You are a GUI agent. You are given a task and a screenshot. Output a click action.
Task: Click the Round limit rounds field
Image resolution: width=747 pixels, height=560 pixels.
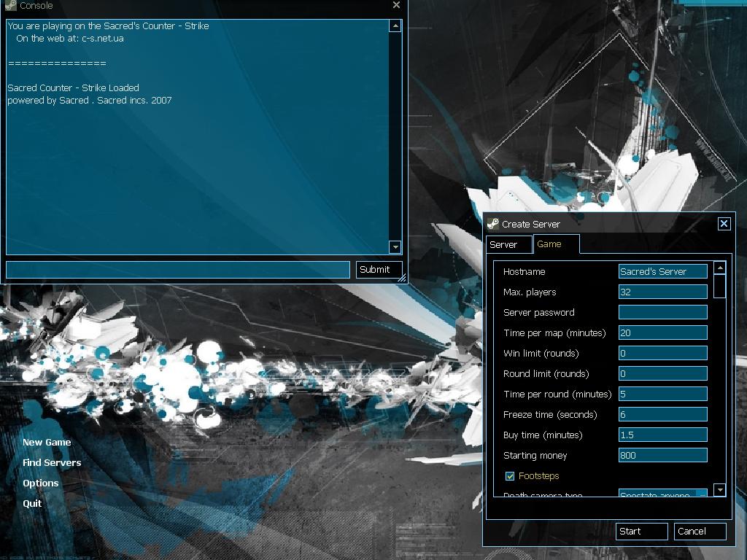[x=662, y=374]
